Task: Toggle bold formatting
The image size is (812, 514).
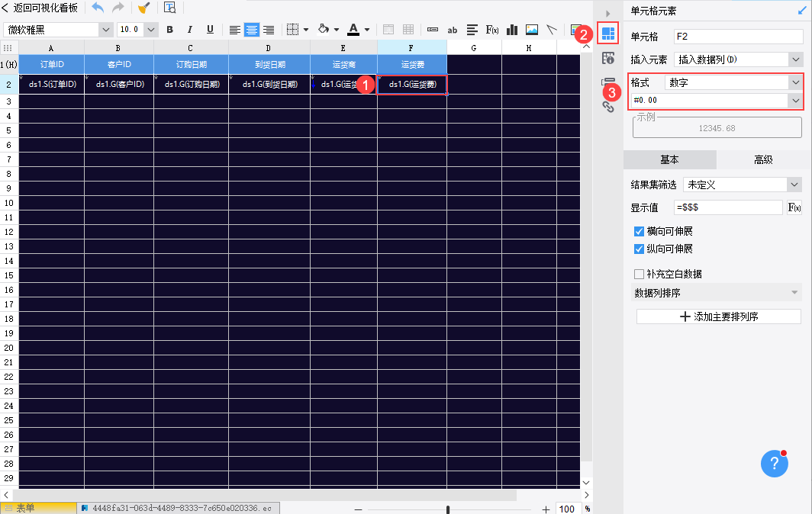Action: (170, 30)
